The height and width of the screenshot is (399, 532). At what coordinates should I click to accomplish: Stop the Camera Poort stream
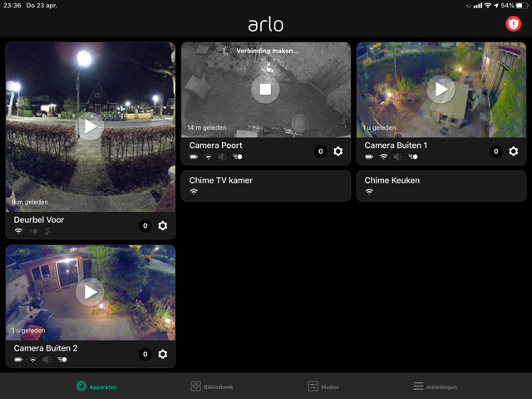click(265, 89)
